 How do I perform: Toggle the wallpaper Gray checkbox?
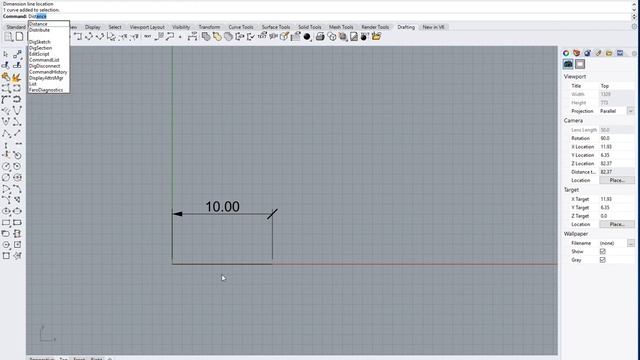click(x=602, y=260)
